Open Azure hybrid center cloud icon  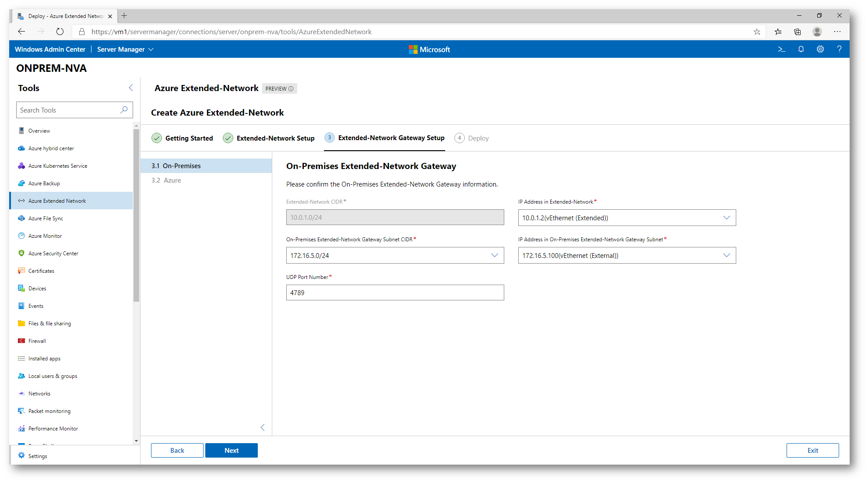click(x=21, y=148)
